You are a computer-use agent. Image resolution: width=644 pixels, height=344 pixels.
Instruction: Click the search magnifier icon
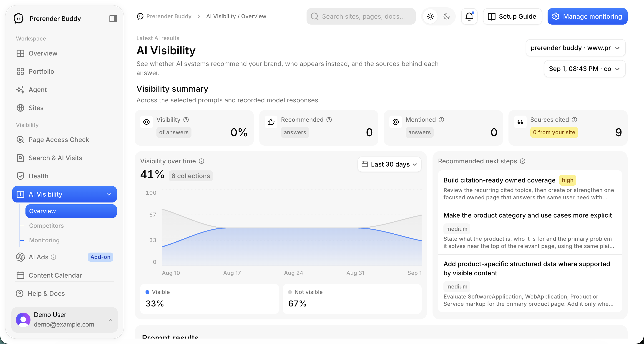coord(314,17)
